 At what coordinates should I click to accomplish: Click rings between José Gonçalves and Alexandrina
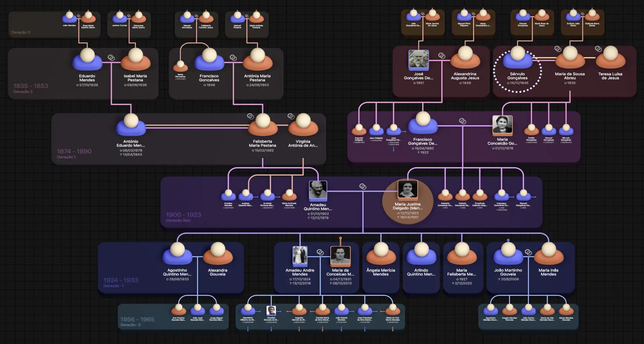click(442, 56)
